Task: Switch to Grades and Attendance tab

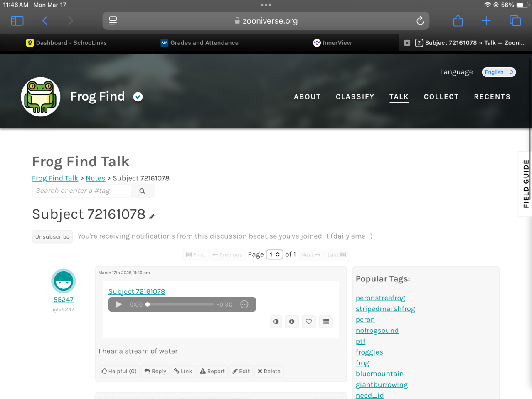Action: click(199, 43)
